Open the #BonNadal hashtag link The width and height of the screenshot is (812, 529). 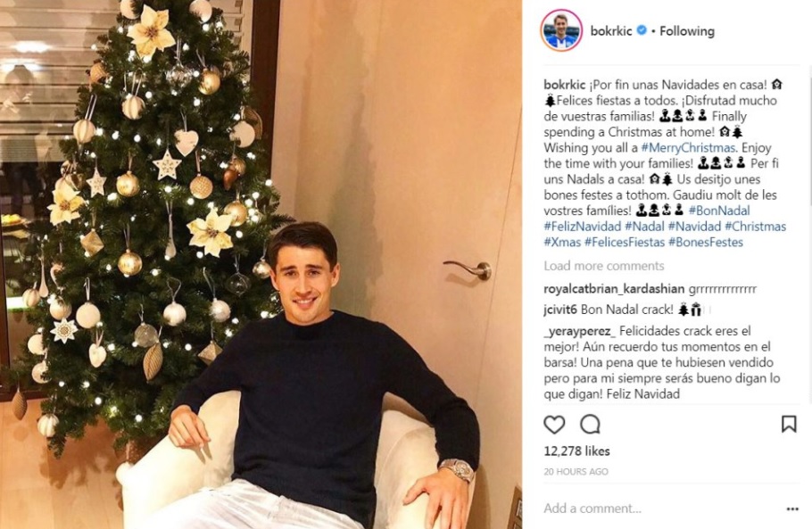click(719, 211)
